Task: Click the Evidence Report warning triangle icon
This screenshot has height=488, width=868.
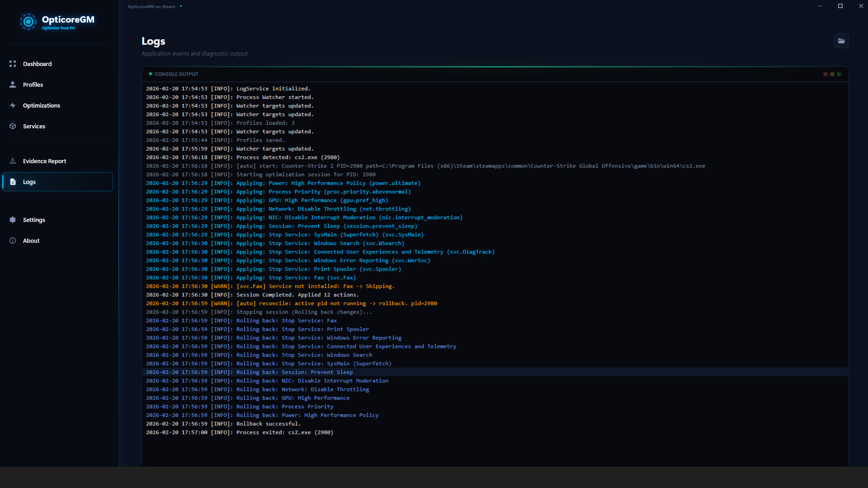Action: pos(13,161)
